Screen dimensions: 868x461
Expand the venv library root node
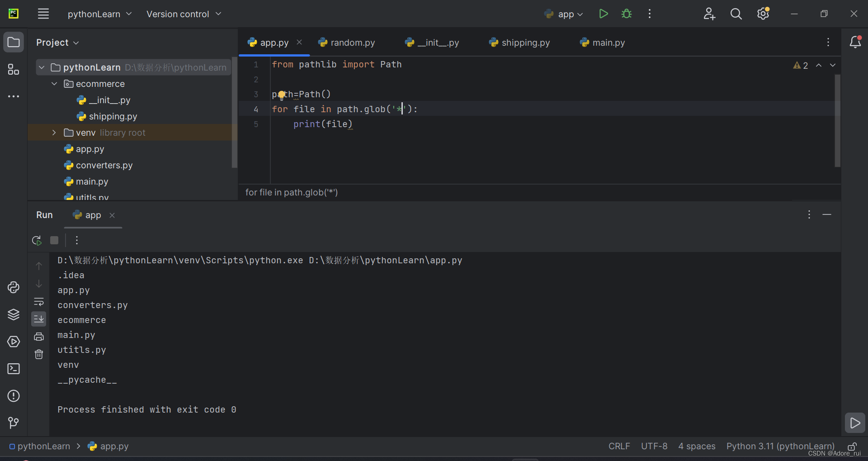54,132
